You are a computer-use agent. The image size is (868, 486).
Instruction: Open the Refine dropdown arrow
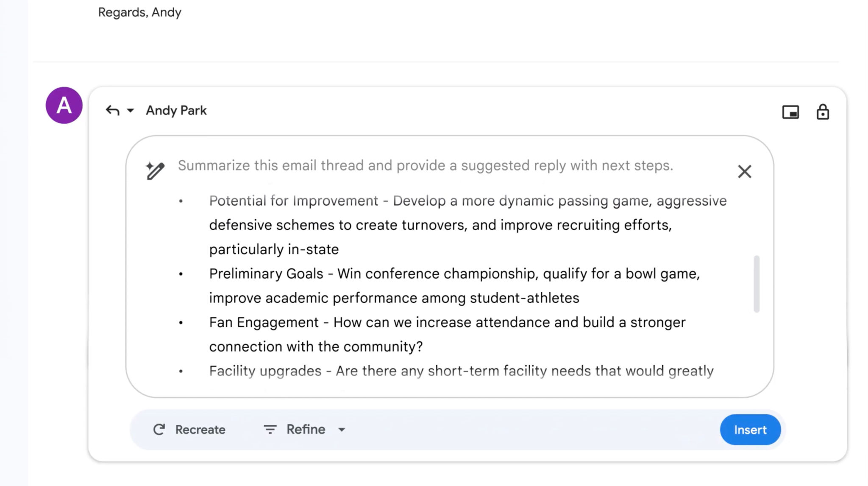[342, 430]
